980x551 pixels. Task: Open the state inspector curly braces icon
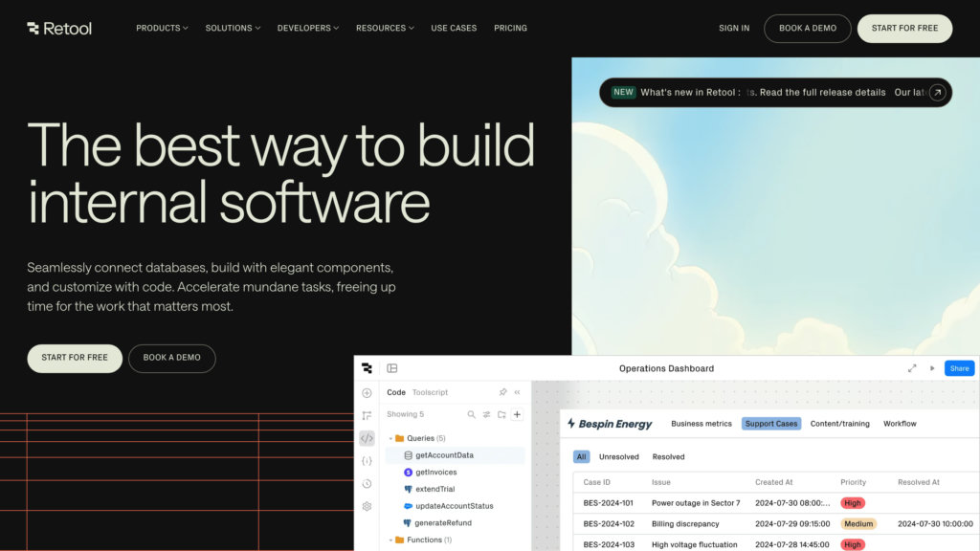[x=367, y=461]
